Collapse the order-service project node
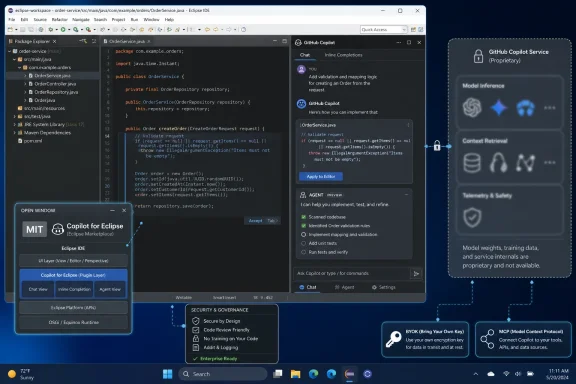 (x=10, y=51)
